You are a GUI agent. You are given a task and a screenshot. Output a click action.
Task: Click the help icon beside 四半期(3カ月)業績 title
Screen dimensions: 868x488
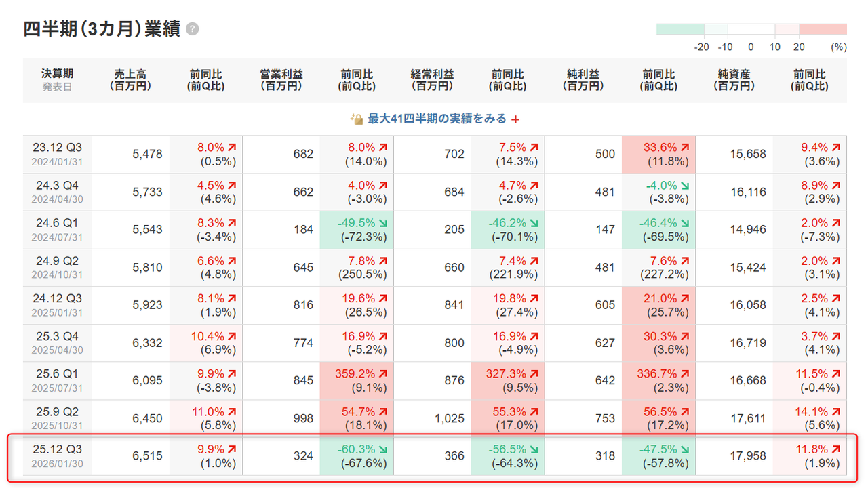click(193, 29)
